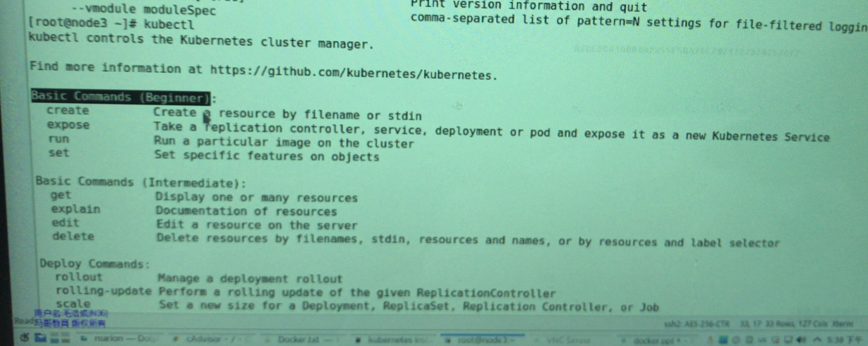
Task: Click the 'rollout' command name
Action: [79, 278]
